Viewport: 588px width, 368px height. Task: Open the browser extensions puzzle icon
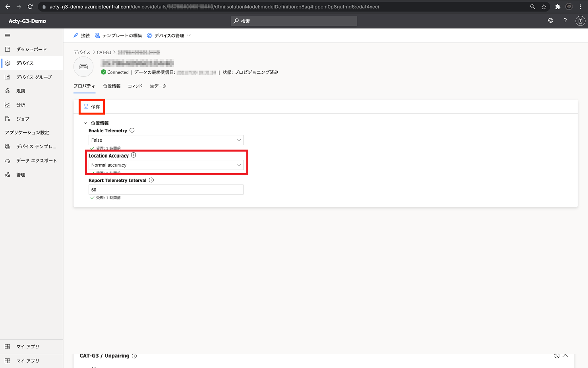[x=558, y=7]
